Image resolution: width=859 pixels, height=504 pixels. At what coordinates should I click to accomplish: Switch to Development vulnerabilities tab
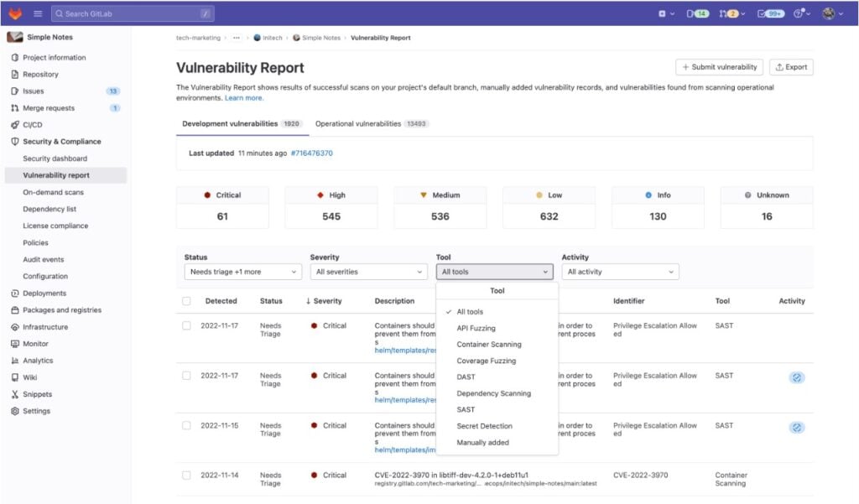coord(242,124)
